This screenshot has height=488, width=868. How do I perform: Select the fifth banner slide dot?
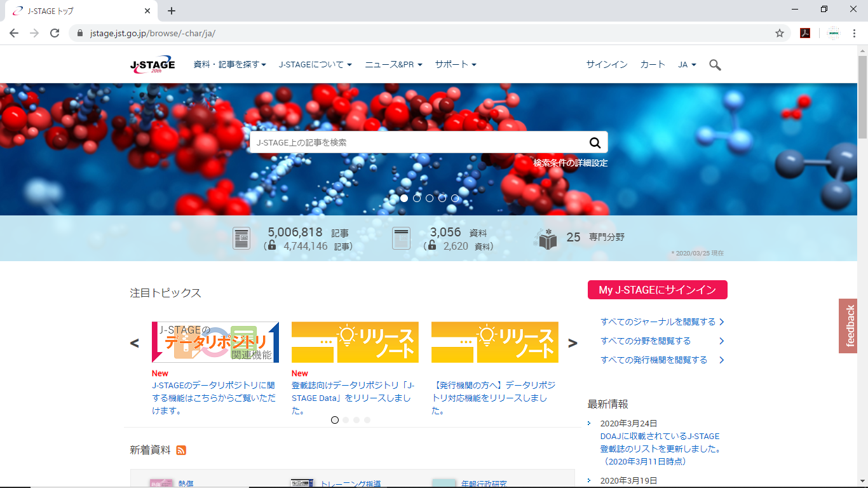coord(455,198)
